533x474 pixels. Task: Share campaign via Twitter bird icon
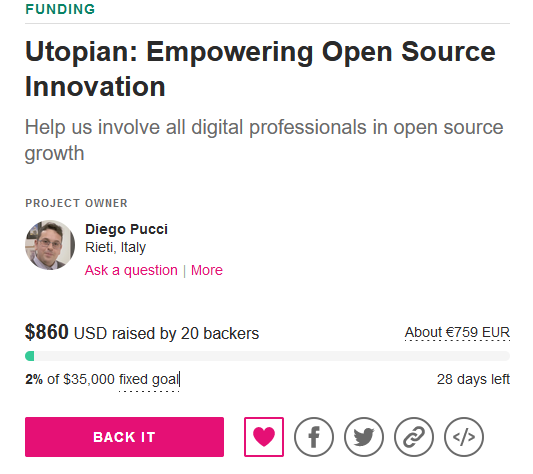point(364,437)
